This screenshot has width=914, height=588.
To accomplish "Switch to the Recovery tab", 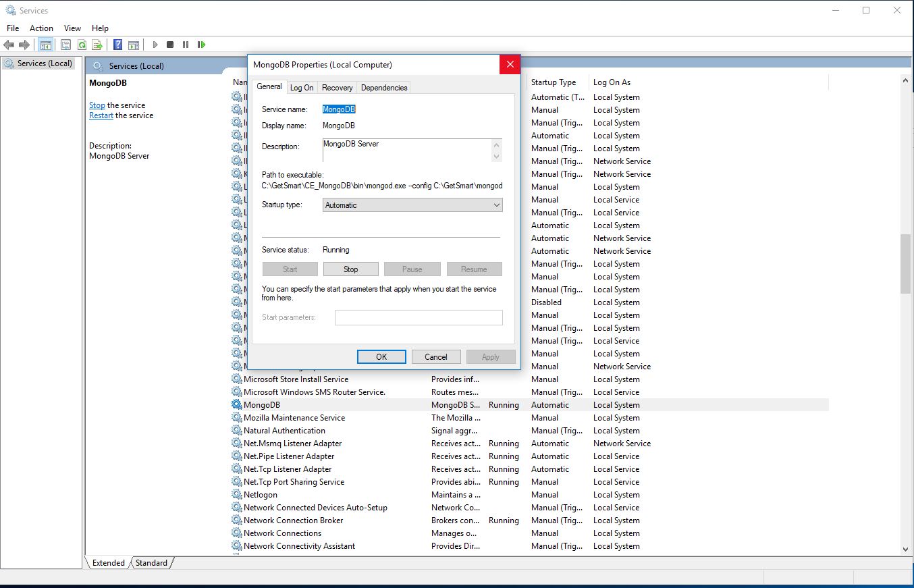I will click(x=337, y=88).
